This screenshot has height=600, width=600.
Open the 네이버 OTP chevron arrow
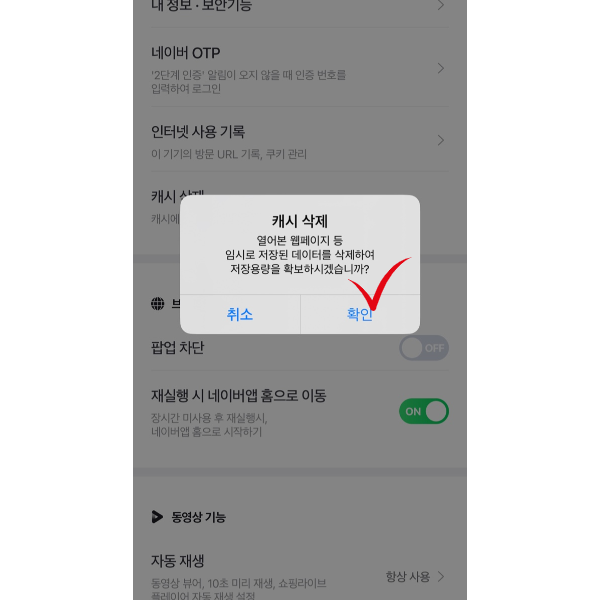tap(441, 68)
